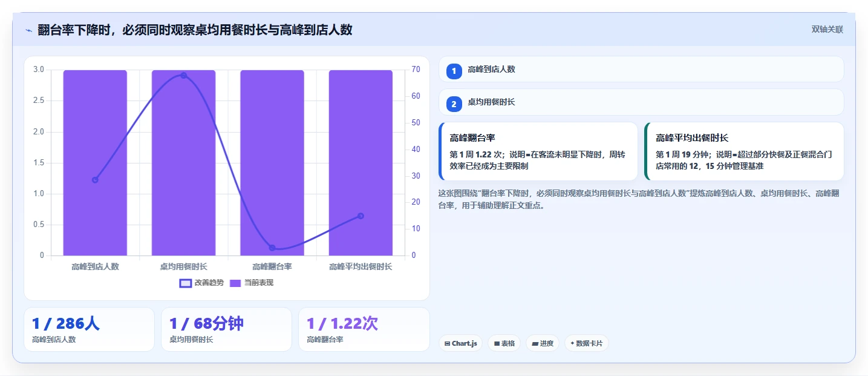
Task: Open the 高峰平均出餐时长 detail card
Action: (x=744, y=151)
